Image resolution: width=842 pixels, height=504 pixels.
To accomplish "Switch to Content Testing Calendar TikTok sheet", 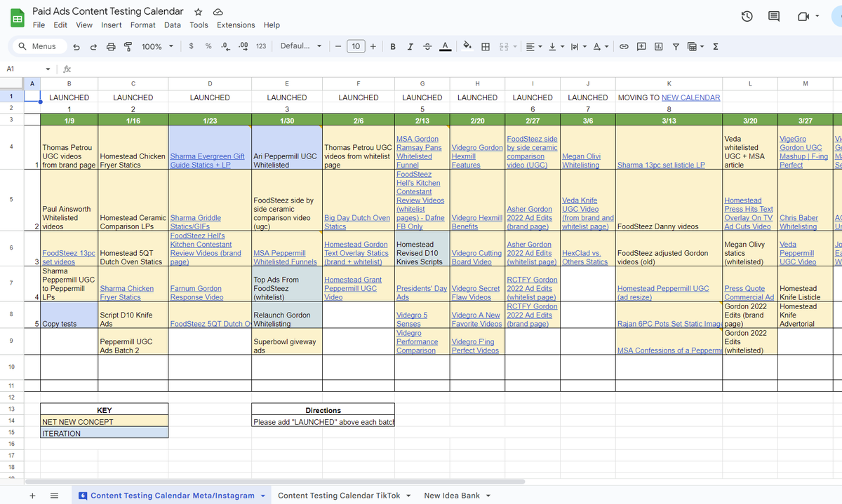I will coord(339,496).
